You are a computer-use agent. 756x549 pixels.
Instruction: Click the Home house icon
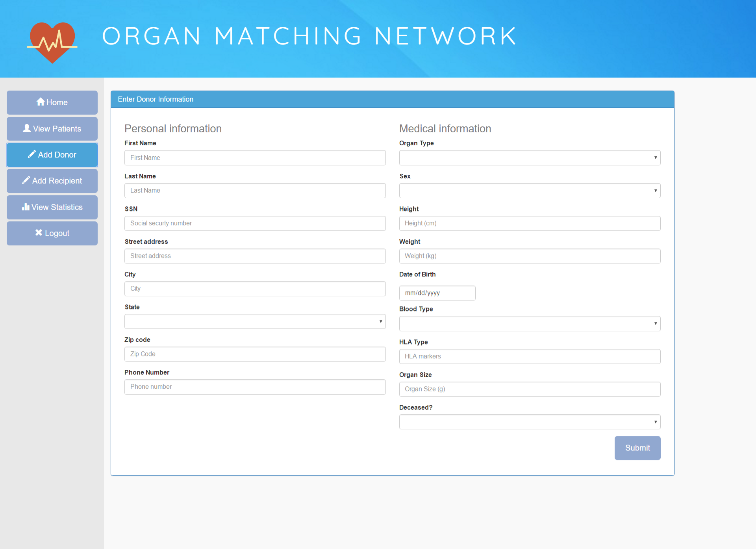[40, 102]
